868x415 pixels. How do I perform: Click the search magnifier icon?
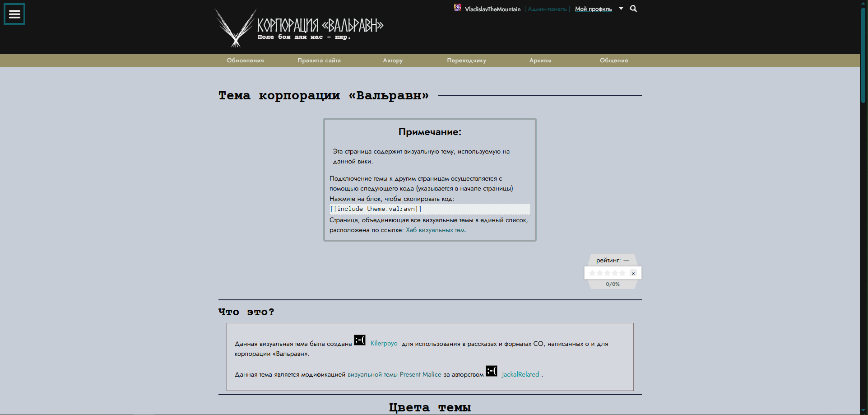pos(633,9)
